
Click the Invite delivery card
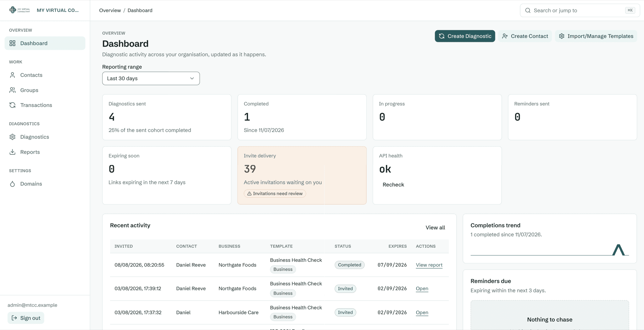click(302, 176)
